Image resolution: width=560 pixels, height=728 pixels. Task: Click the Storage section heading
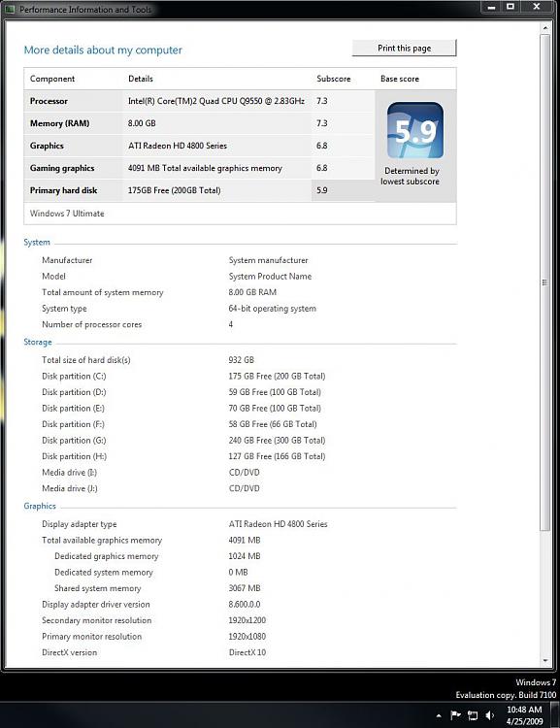tap(38, 343)
